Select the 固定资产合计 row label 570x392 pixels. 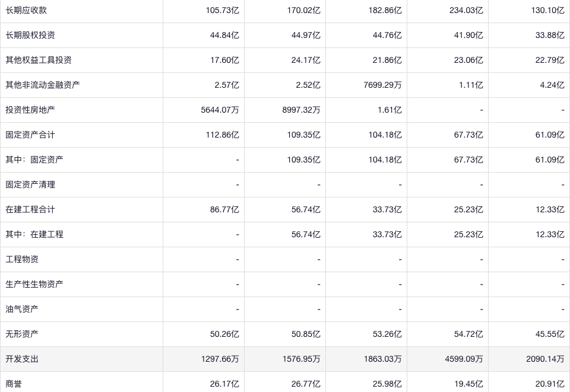30,135
